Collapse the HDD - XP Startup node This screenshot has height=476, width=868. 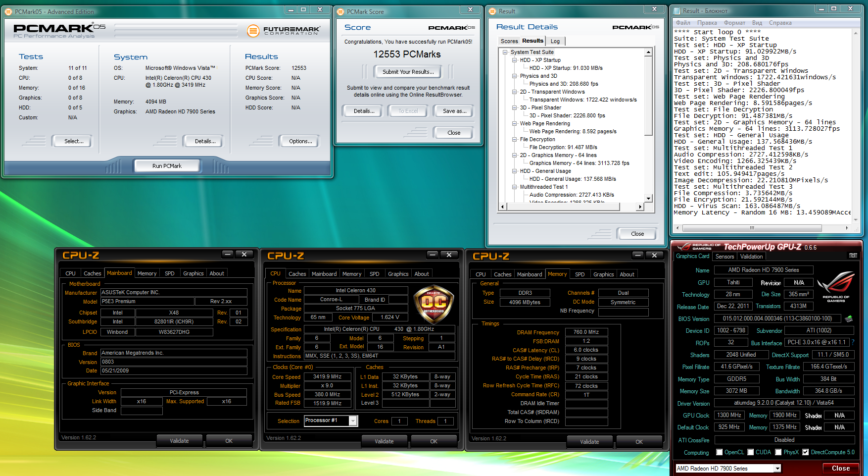coord(515,60)
